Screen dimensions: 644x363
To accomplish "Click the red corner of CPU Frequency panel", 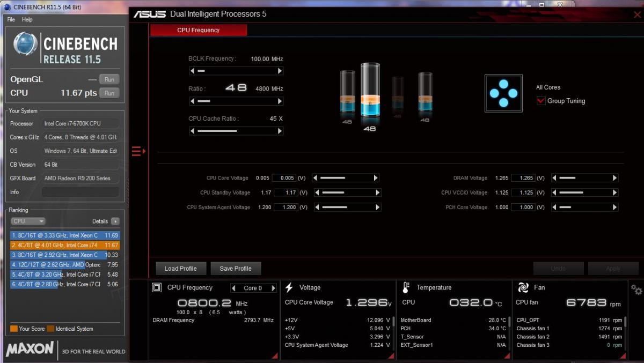I will pyautogui.click(x=275, y=355).
